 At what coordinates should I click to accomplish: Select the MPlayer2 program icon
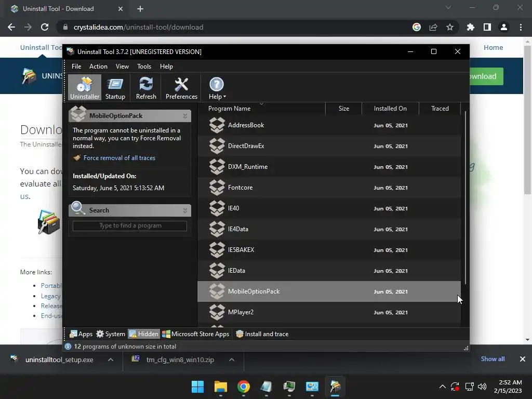click(217, 312)
